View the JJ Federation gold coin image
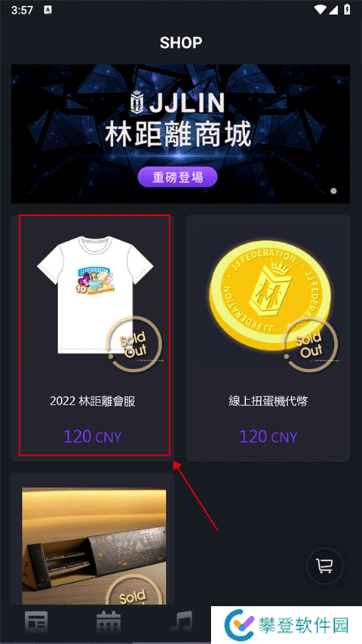Screen dimensions: 362x644 pos(269,296)
